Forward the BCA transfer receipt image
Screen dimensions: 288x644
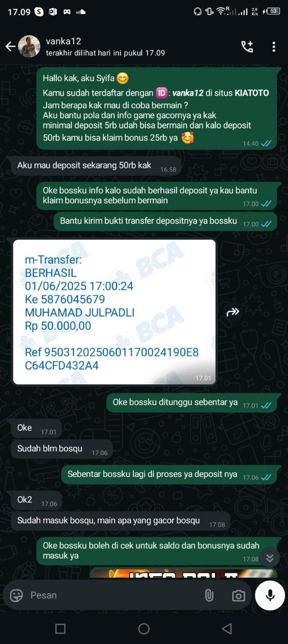point(233,312)
